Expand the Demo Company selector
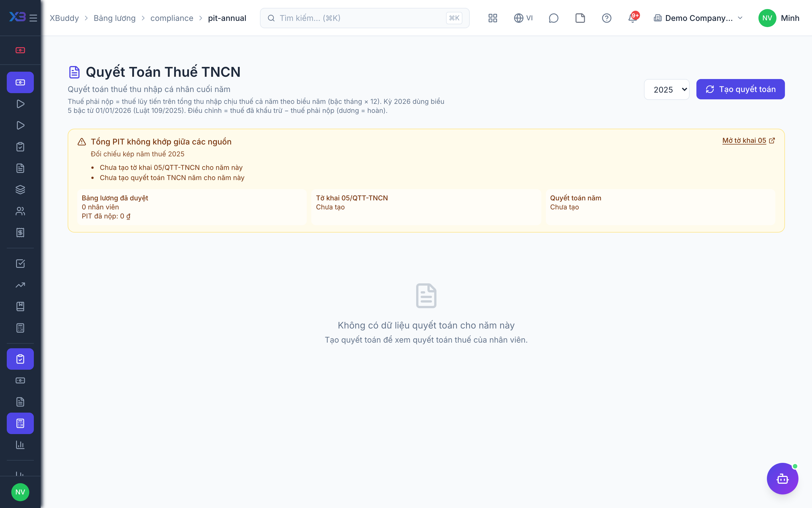This screenshot has height=508, width=812. pyautogui.click(x=698, y=18)
